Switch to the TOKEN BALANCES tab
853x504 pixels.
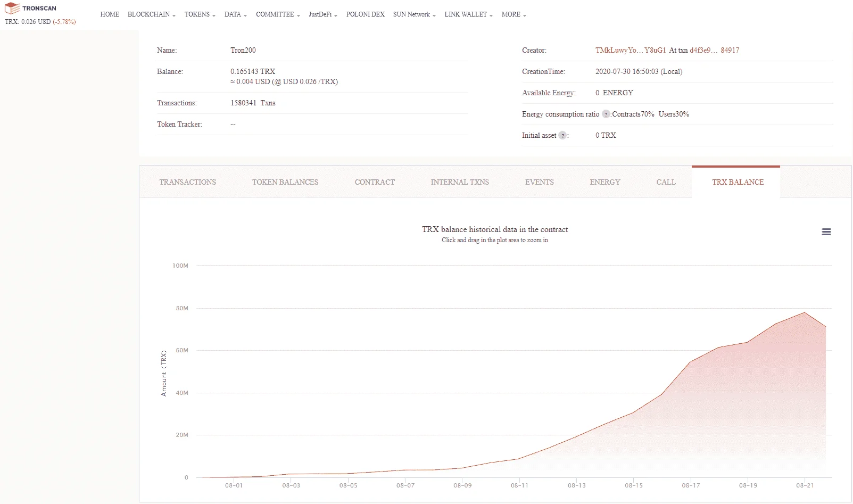tap(285, 182)
